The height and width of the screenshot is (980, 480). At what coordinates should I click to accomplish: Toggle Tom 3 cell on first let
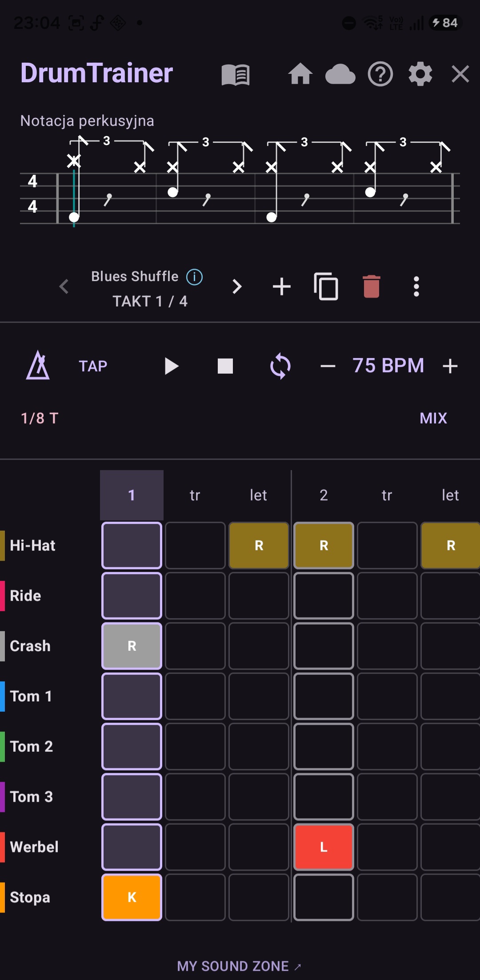click(259, 797)
